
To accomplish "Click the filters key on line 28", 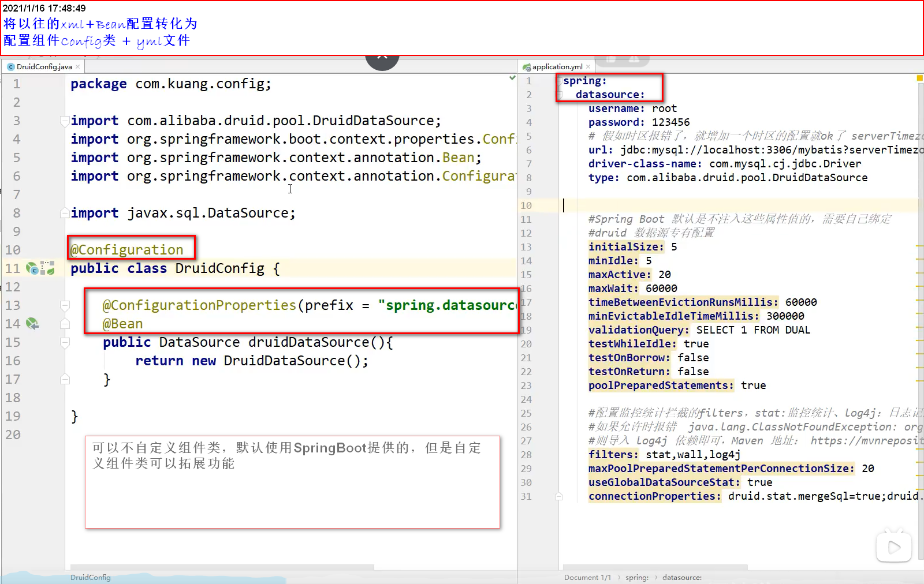I will [614, 455].
